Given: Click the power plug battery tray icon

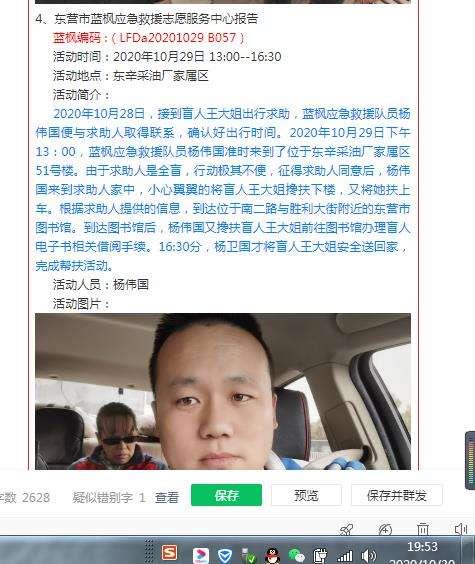Looking at the screenshot, I should tap(320, 556).
